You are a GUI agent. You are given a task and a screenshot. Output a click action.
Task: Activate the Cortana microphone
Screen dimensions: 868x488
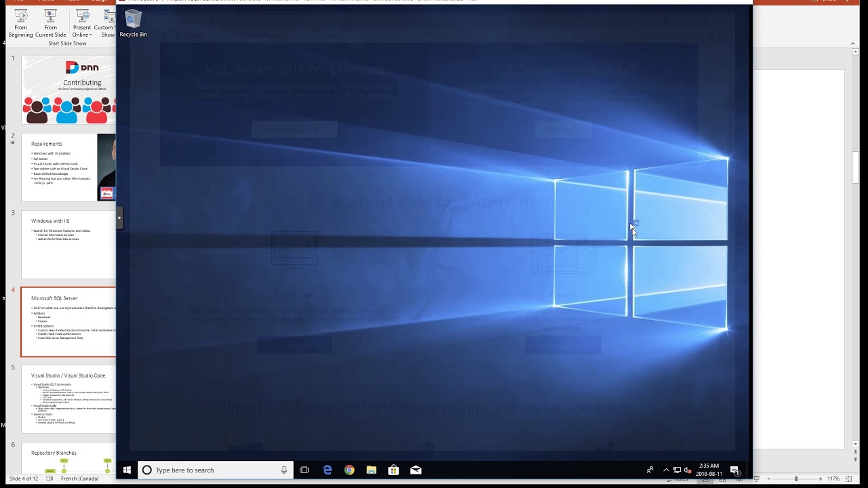pos(284,470)
